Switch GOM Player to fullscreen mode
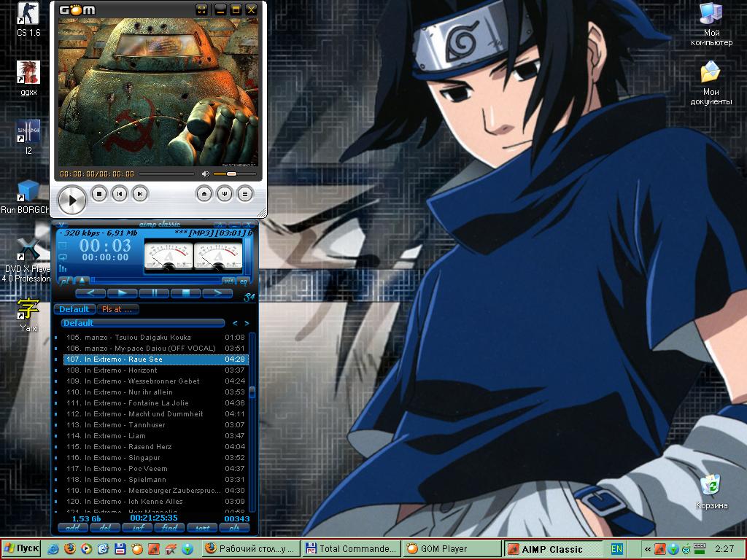747x560 pixels. [202, 9]
